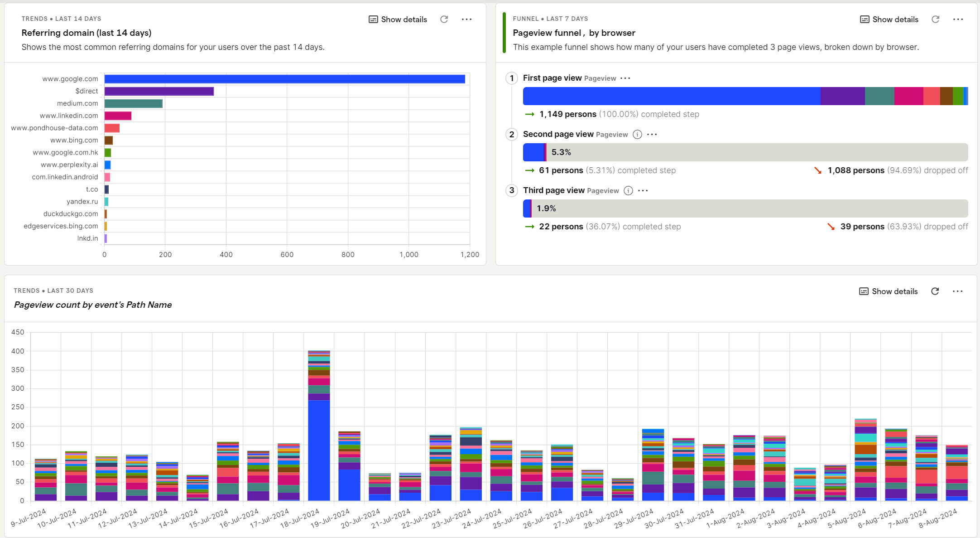The height and width of the screenshot is (538, 980).
Task: View info about the Second page view step
Action: (x=637, y=134)
